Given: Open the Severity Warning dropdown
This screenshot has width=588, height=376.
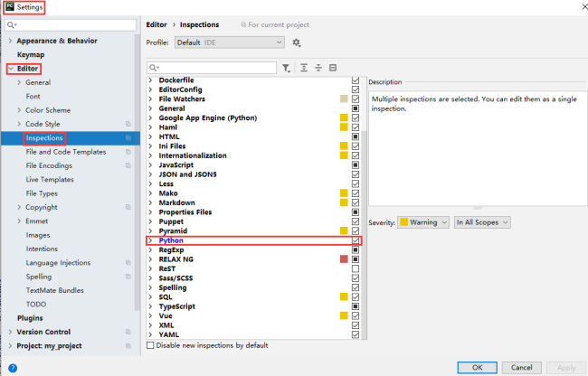Looking at the screenshot, I should pyautogui.click(x=423, y=222).
